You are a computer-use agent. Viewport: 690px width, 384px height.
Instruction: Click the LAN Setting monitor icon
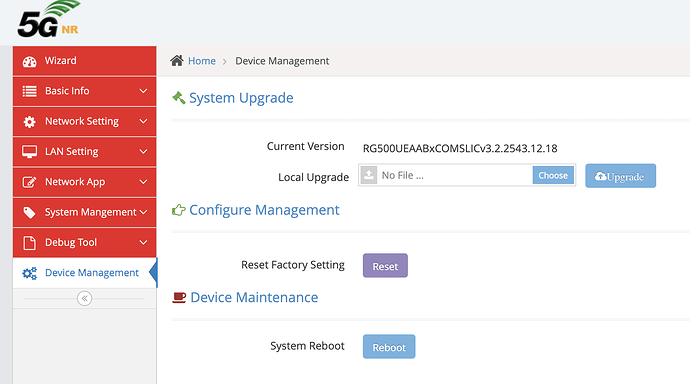[29, 152]
